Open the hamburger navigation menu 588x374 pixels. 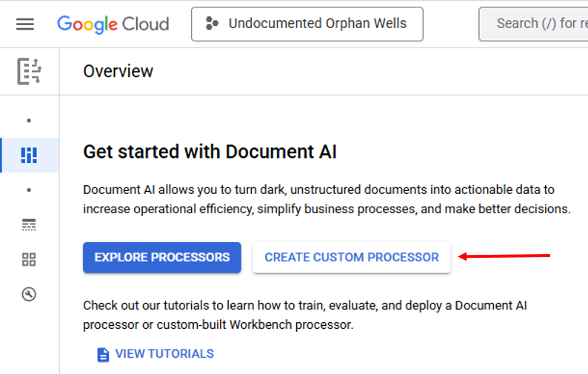coord(25,24)
